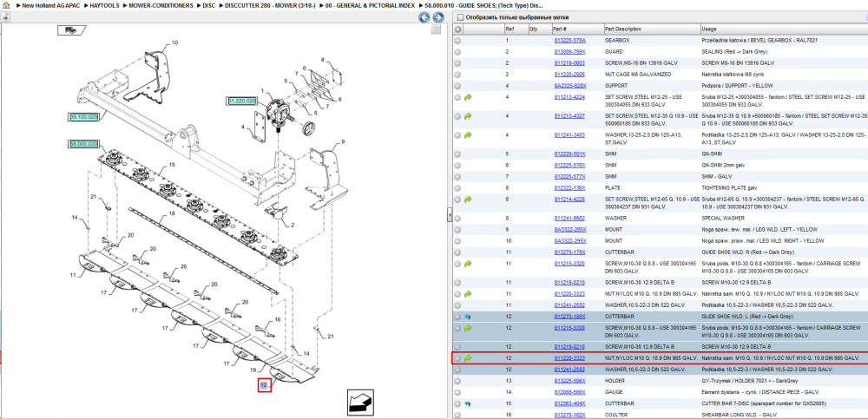Add part 8A2325-628X using its plus icon
868x419 pixels.
(457, 86)
